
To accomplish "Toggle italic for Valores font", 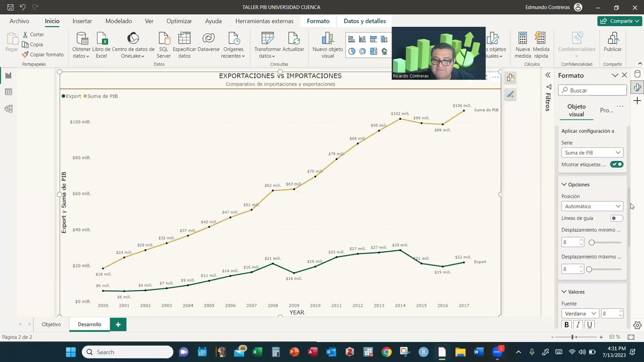I will tap(578, 325).
